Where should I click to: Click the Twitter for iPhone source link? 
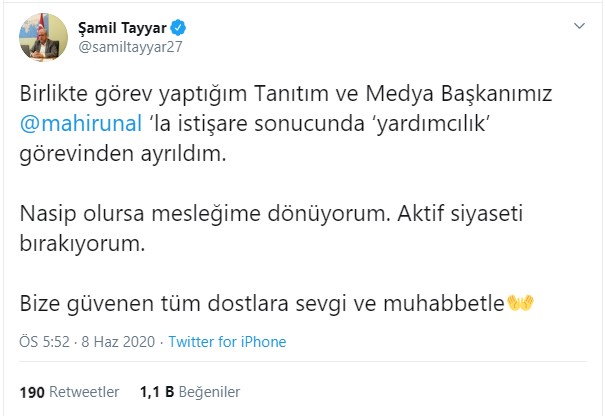[x=227, y=342]
